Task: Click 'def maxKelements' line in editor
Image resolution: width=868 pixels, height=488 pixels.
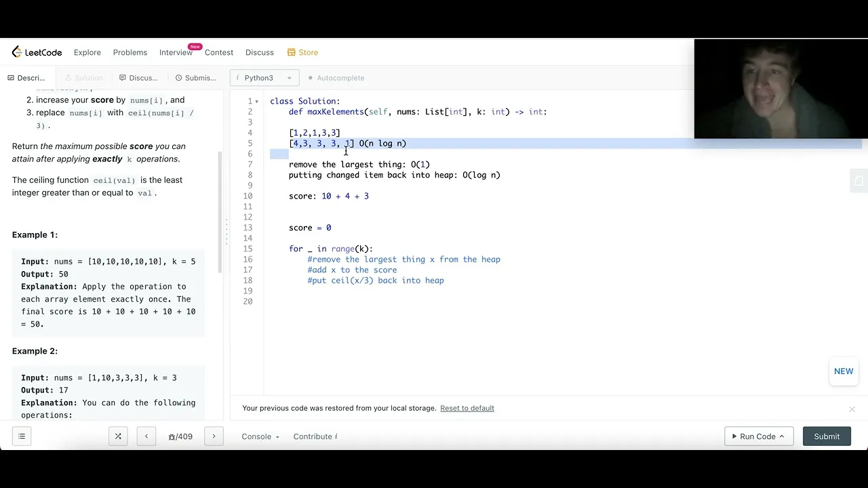Action: (x=418, y=112)
